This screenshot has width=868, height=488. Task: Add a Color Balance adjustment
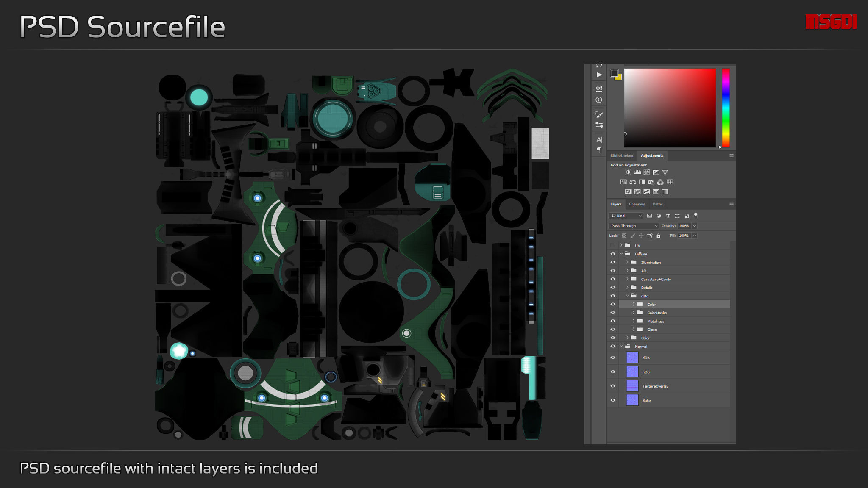[x=633, y=182]
